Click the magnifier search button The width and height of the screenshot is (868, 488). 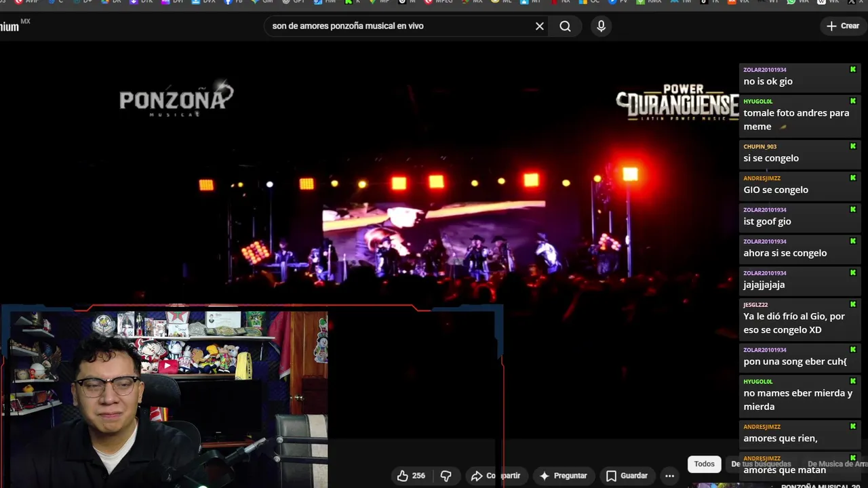pos(565,26)
